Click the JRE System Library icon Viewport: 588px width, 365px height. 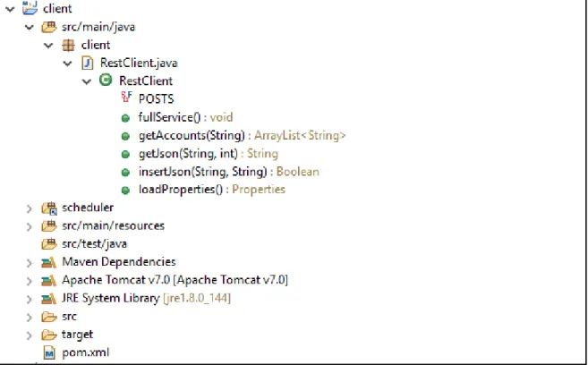click(48, 299)
